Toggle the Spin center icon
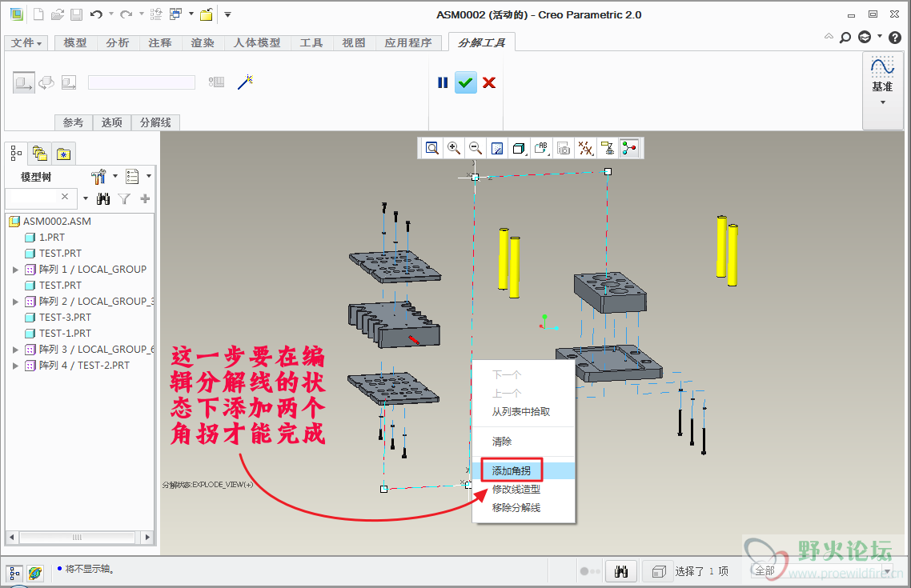 (x=629, y=149)
